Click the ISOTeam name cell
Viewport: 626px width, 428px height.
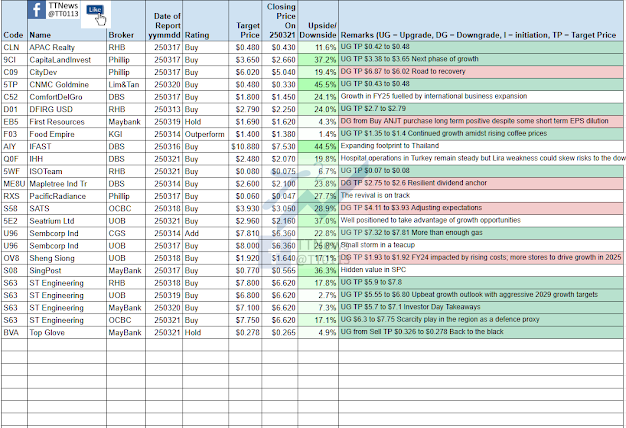(x=67, y=171)
